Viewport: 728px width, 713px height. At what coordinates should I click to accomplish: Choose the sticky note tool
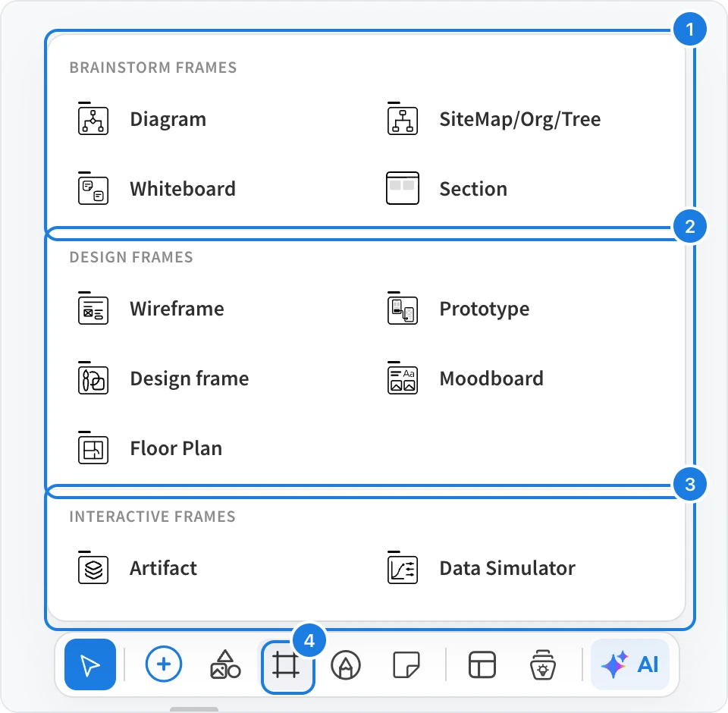[406, 664]
